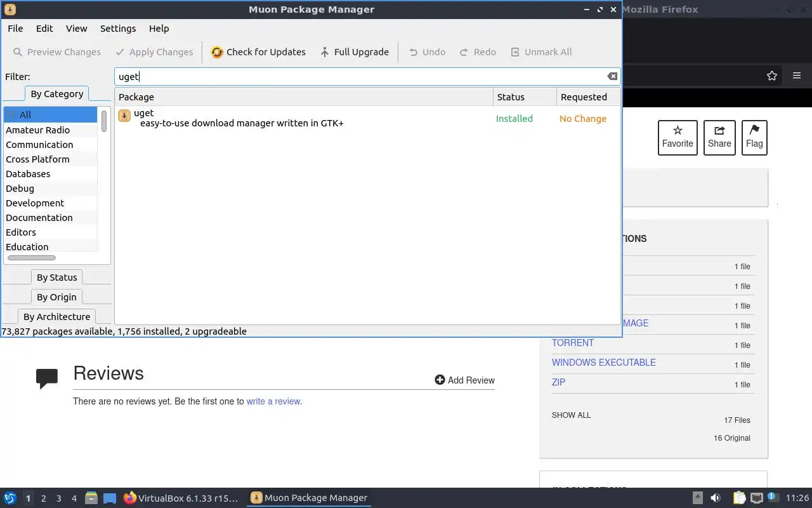
Task: Open the Settings menu
Action: (118, 29)
